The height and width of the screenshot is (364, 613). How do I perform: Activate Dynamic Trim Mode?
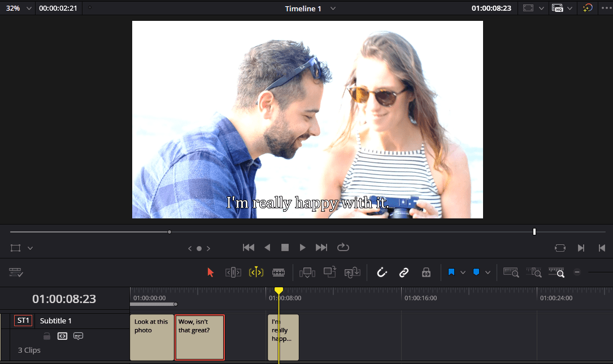(x=256, y=272)
